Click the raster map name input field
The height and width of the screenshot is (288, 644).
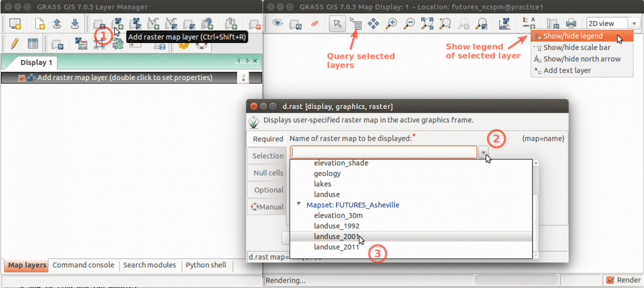(x=383, y=153)
